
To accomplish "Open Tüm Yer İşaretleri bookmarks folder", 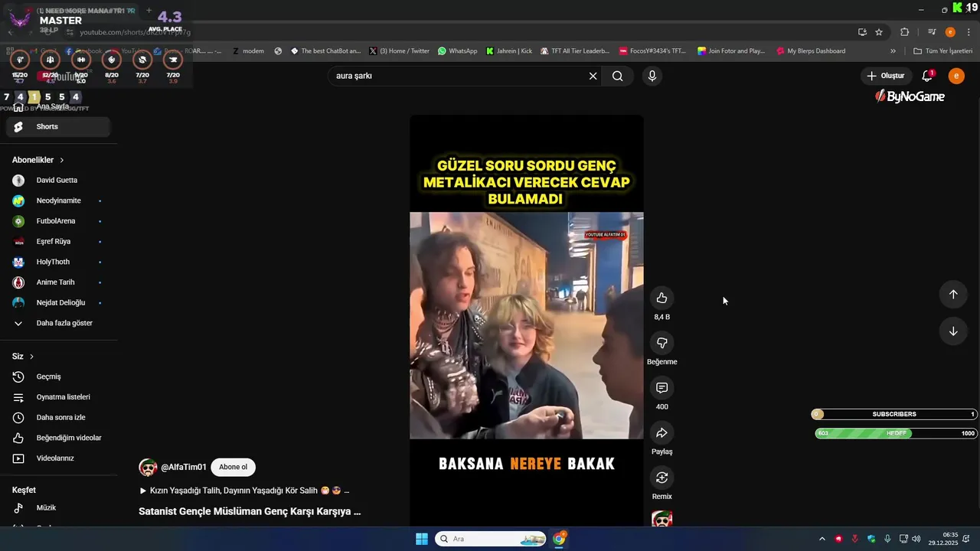I will (x=943, y=51).
